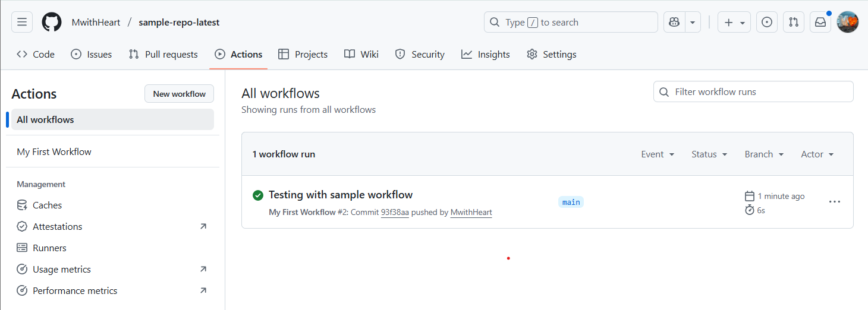868x310 pixels.
Task: Open the workflow run three-dot menu
Action: click(x=835, y=202)
